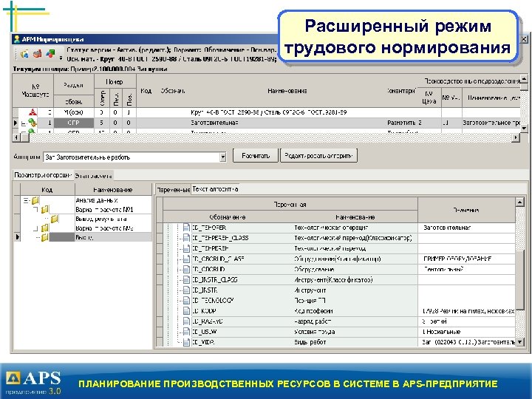This screenshot has width=532, height=399.
Task: Click the document icon beside ID_VIDR
Action: pyautogui.click(x=186, y=342)
